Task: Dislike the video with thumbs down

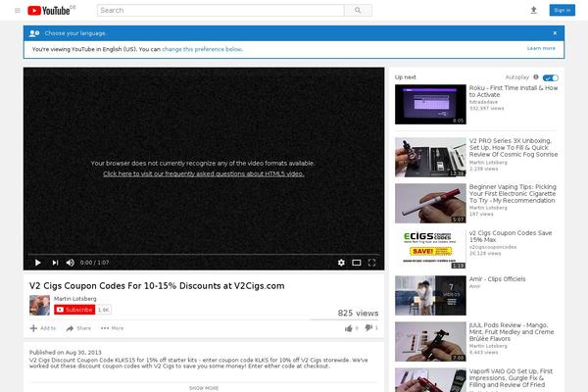Action: pos(368,328)
